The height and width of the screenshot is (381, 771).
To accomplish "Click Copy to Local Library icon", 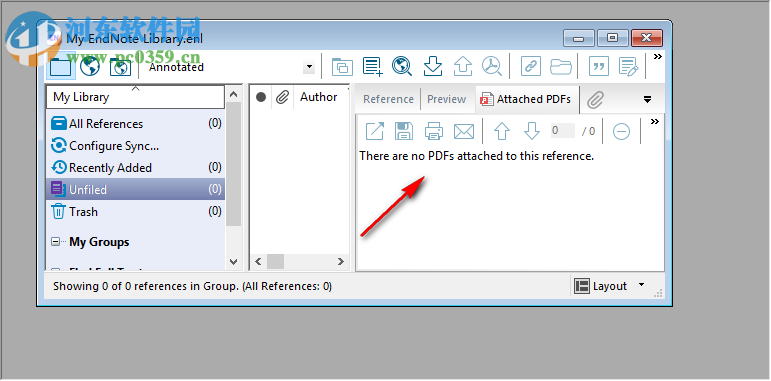I will (x=342, y=66).
